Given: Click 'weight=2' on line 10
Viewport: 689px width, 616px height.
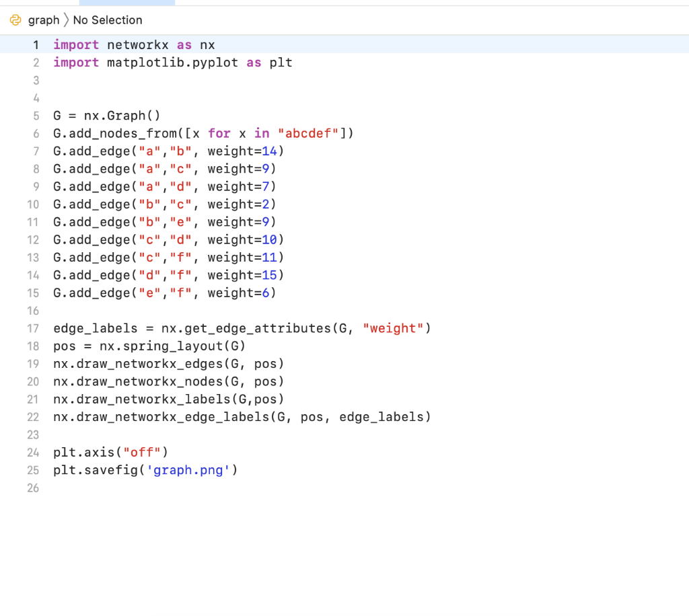Looking at the screenshot, I should [x=238, y=204].
